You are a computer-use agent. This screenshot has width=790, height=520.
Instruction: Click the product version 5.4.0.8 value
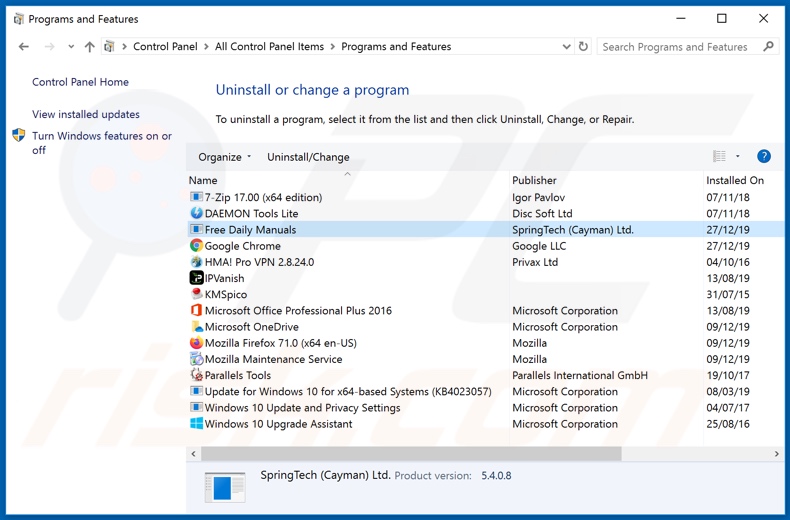(496, 475)
